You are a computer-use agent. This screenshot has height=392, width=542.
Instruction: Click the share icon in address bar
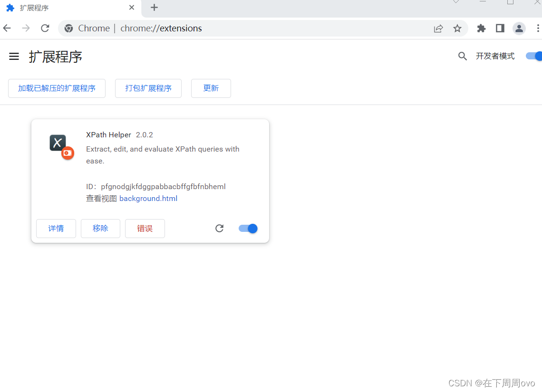click(438, 29)
